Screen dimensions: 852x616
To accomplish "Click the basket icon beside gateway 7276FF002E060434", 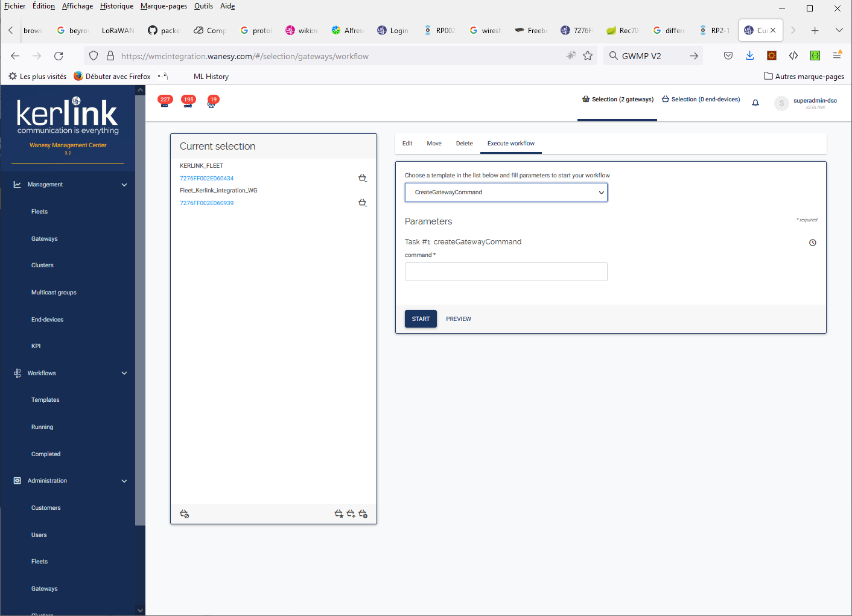I will coord(362,178).
